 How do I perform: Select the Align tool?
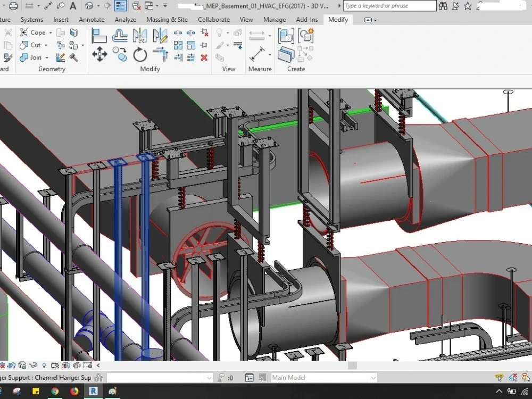pyautogui.click(x=99, y=35)
